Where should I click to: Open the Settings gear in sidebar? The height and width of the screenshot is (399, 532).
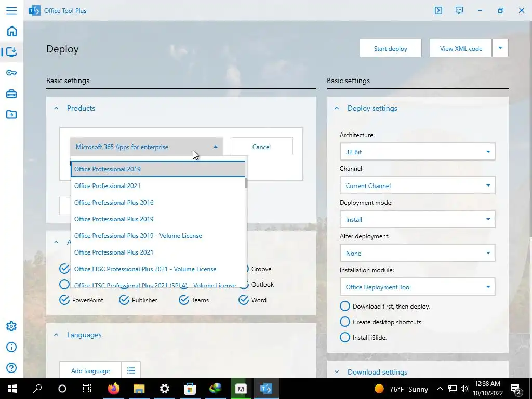[11, 326]
